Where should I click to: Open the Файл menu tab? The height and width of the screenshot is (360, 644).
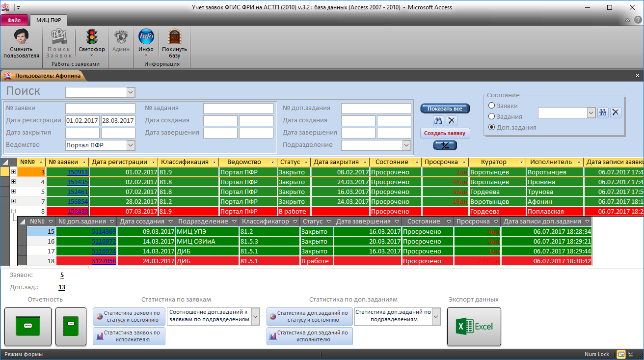click(x=14, y=20)
